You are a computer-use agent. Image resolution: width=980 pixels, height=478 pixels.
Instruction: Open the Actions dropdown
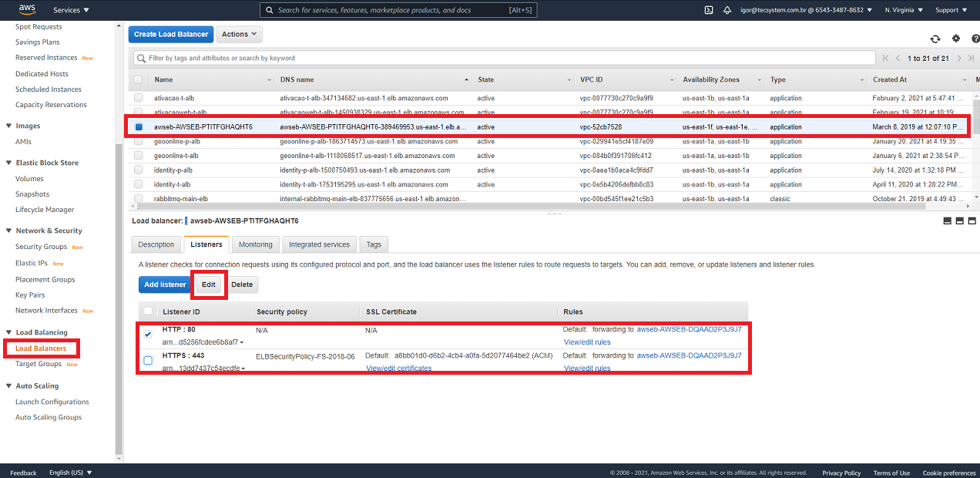[x=239, y=34]
